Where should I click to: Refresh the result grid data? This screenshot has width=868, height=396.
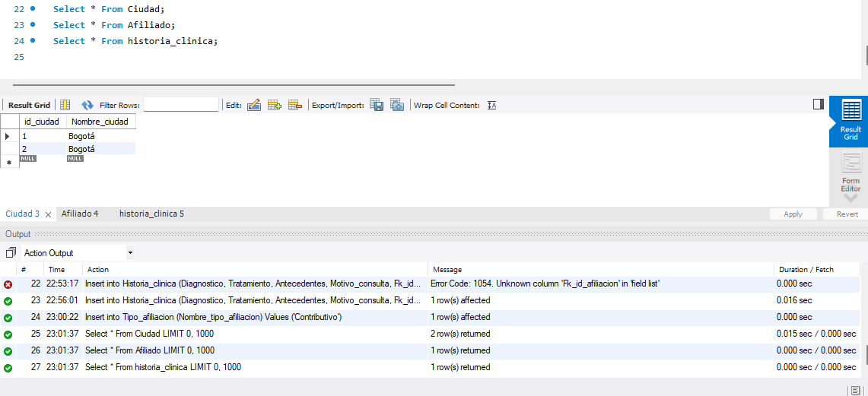pyautogui.click(x=87, y=105)
